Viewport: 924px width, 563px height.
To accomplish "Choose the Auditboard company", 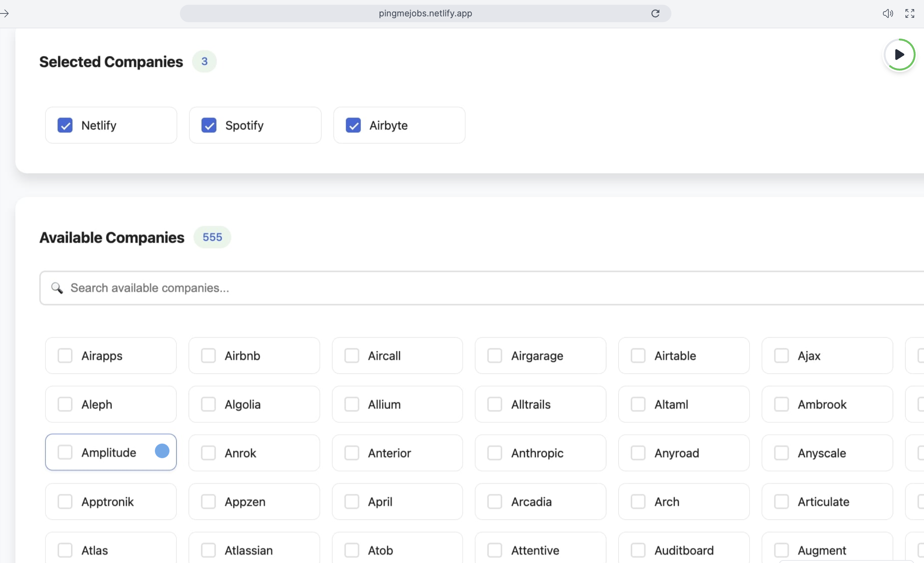I will [684, 548].
